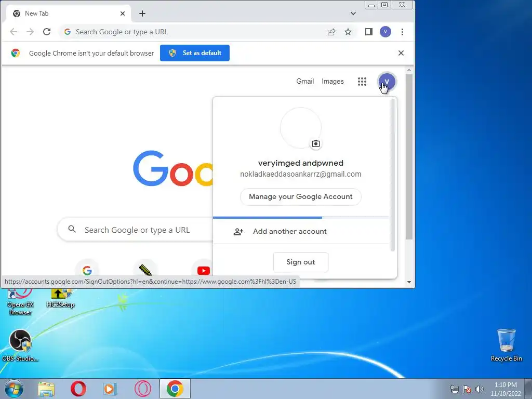Click the share page icon in address bar
The width and height of the screenshot is (532, 399).
331,32
